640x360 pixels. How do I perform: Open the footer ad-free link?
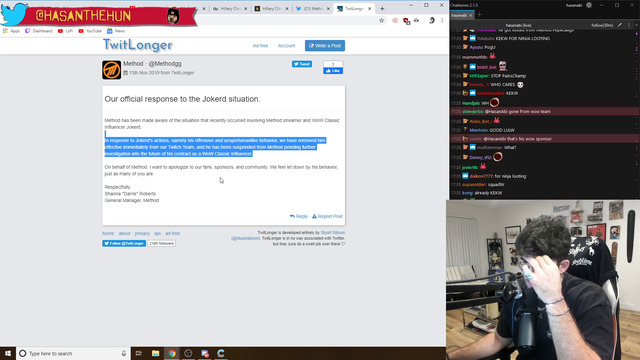point(173,233)
